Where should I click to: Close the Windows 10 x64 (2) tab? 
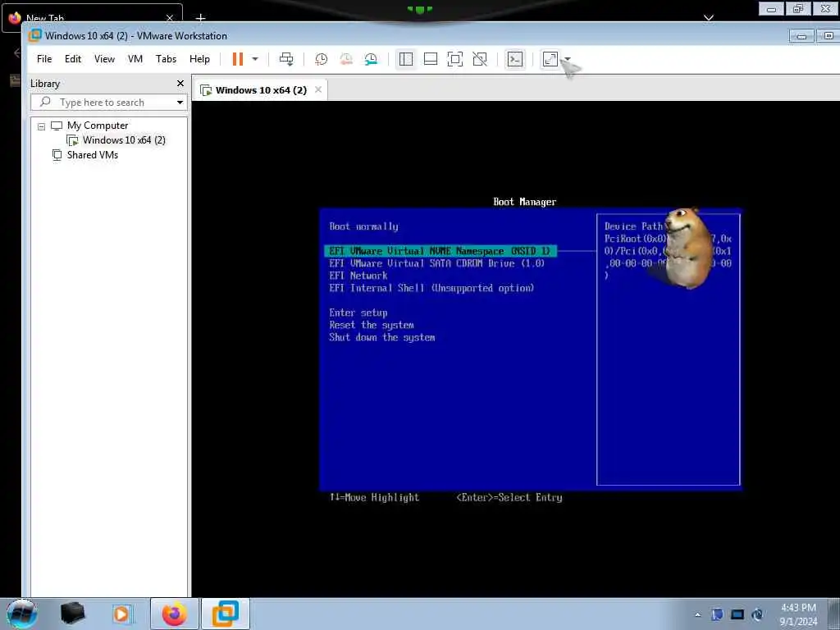tap(318, 89)
